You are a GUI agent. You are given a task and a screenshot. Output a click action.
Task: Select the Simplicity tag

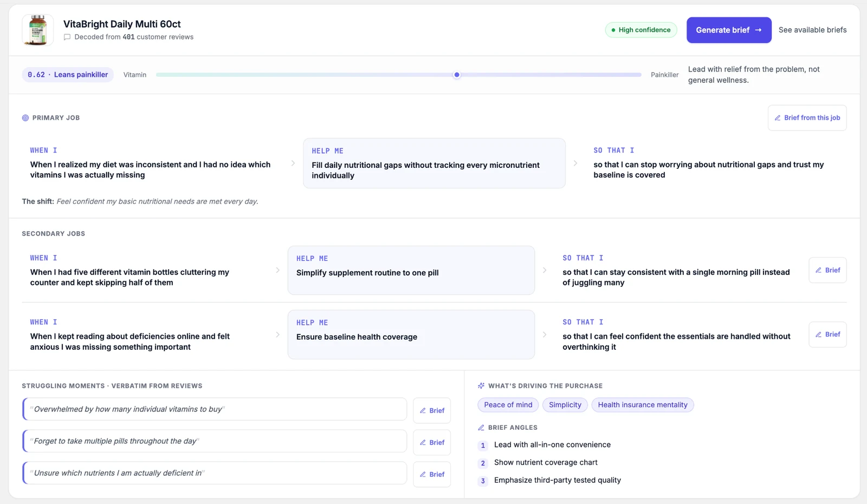[565, 405]
